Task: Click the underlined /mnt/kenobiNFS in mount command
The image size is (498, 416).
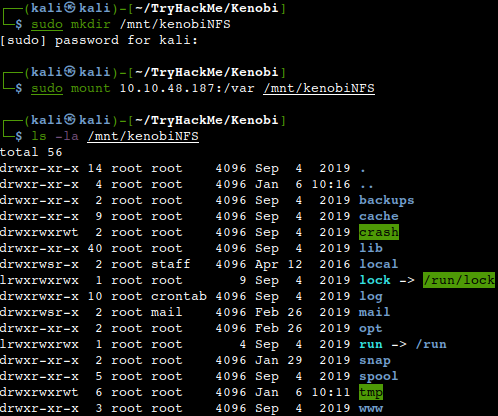Action: pos(319,88)
